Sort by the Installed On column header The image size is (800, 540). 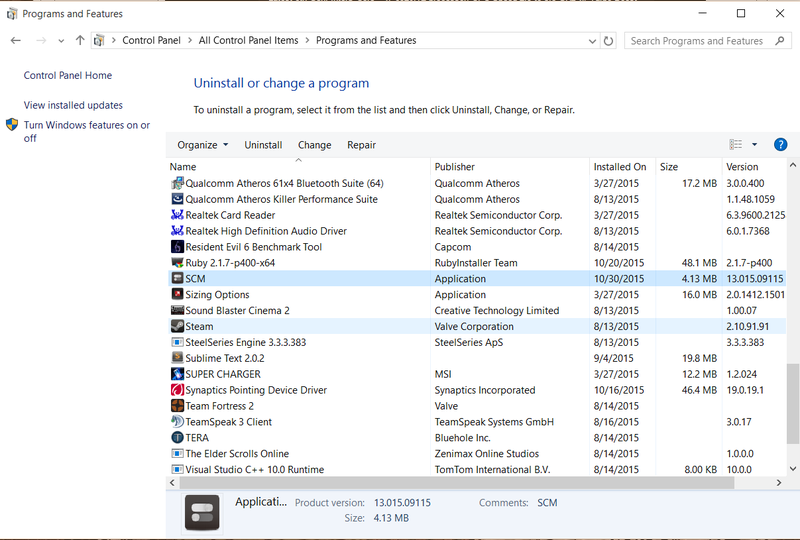[x=622, y=166]
